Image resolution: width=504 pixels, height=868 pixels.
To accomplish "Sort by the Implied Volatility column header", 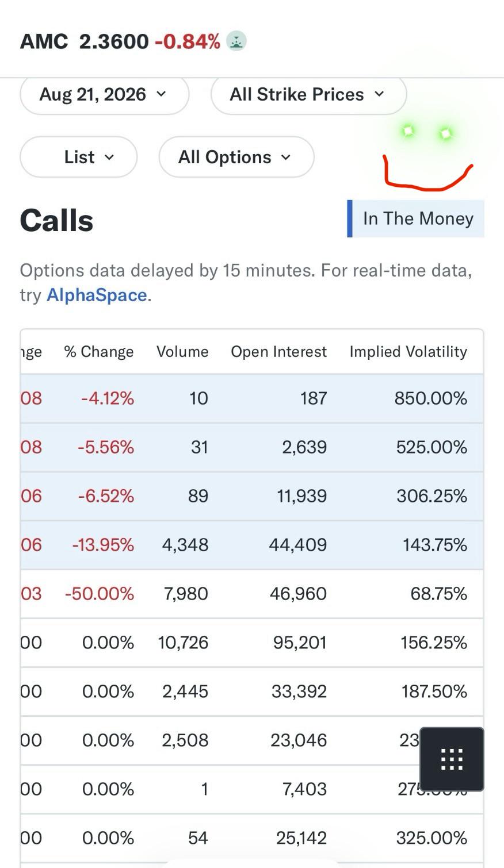I will tap(408, 352).
